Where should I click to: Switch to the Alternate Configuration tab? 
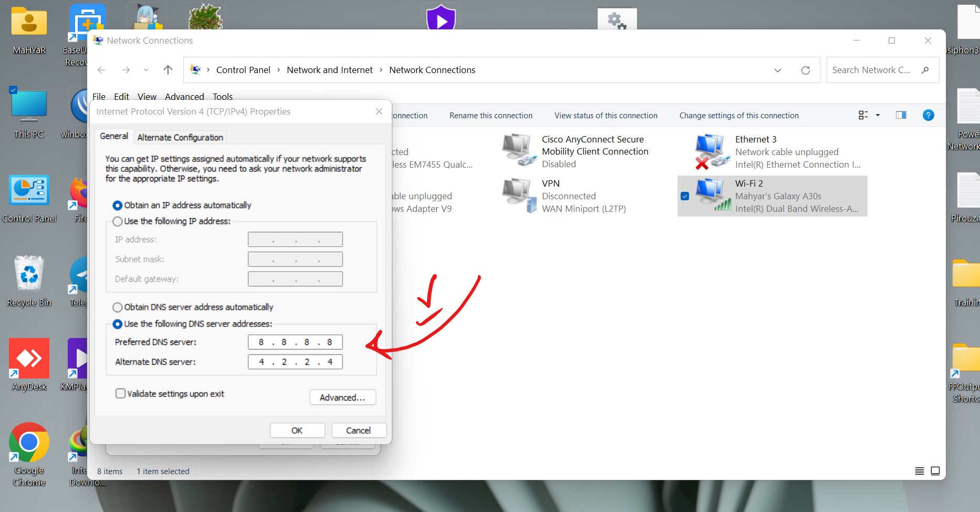[x=180, y=137]
